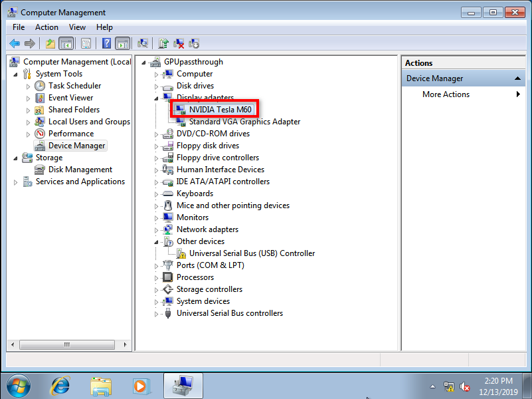532x399 pixels.
Task: Collapse the System Tools node
Action: tap(15, 74)
